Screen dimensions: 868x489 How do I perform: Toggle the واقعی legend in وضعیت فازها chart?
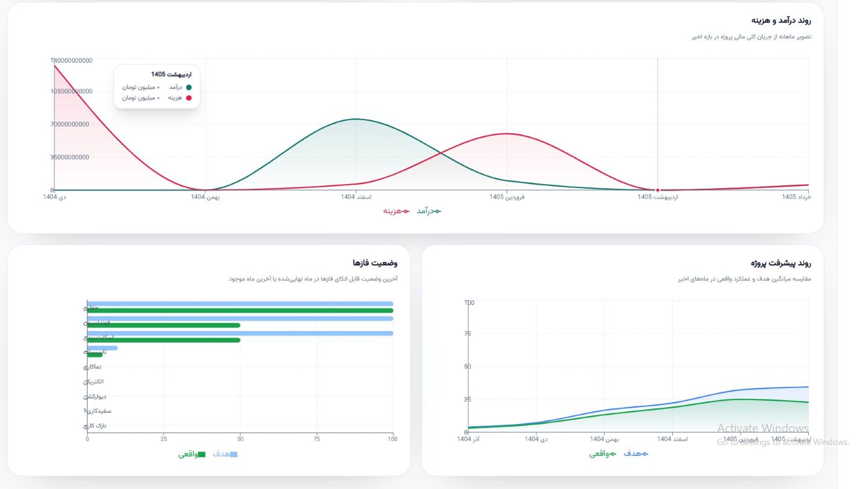tap(192, 454)
